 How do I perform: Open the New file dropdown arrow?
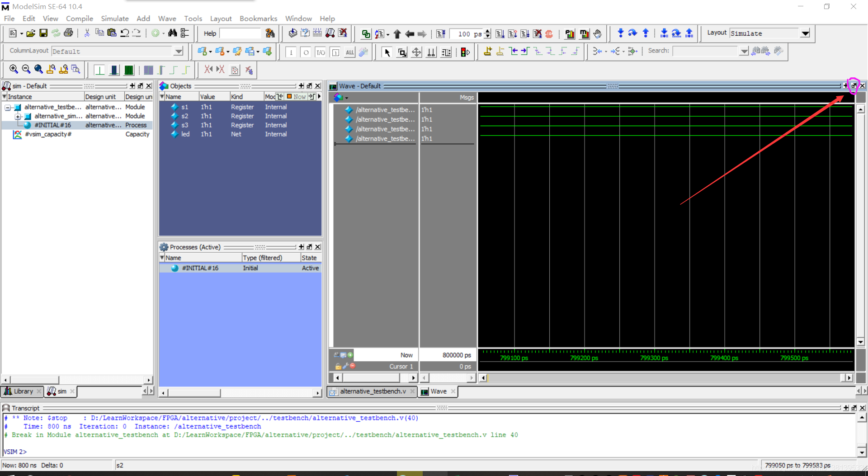(21, 33)
